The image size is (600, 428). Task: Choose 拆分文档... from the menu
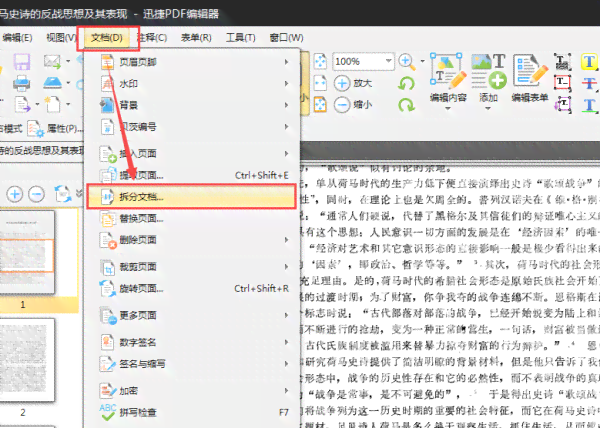[191, 197]
